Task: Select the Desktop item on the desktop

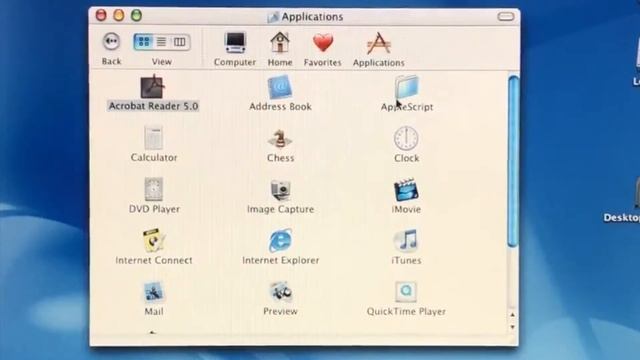Action: coord(622,200)
